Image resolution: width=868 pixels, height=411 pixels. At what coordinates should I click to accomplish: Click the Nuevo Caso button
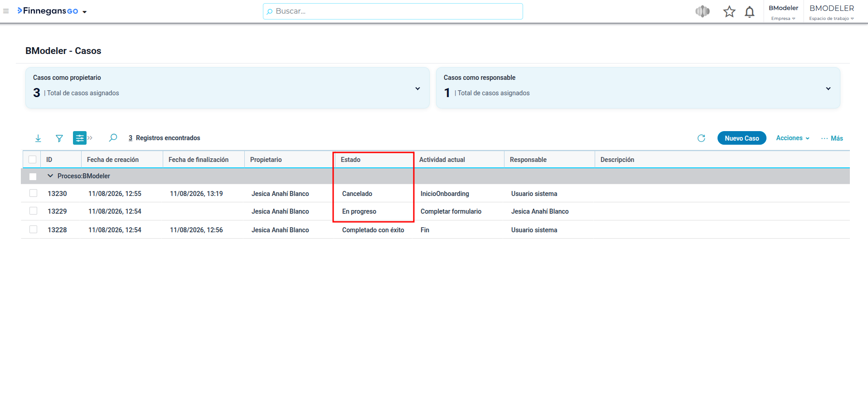point(742,138)
